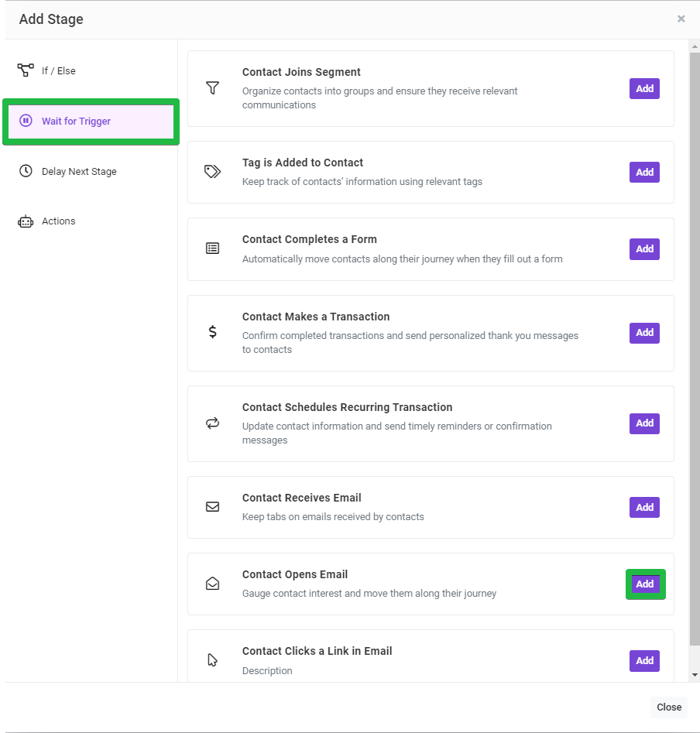Image resolution: width=700 pixels, height=733 pixels.
Task: Click the cursor icon for Contact Clicks a Link
Action: [213, 660]
